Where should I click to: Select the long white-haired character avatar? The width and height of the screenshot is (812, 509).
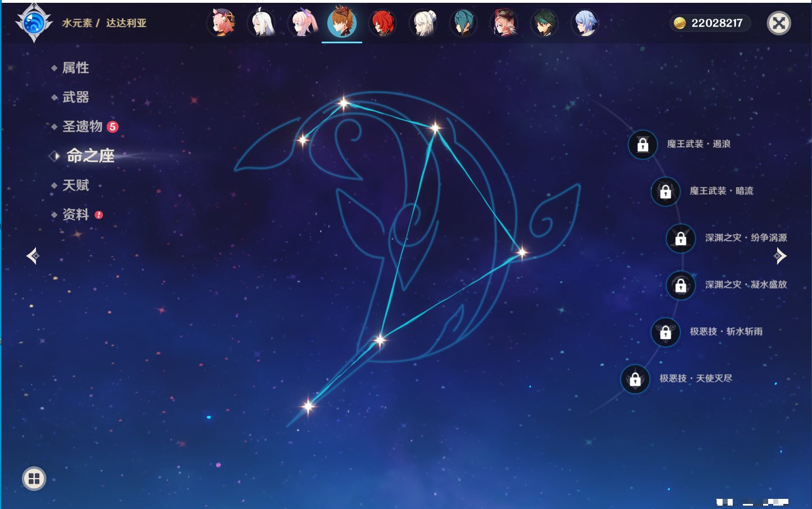(261, 23)
